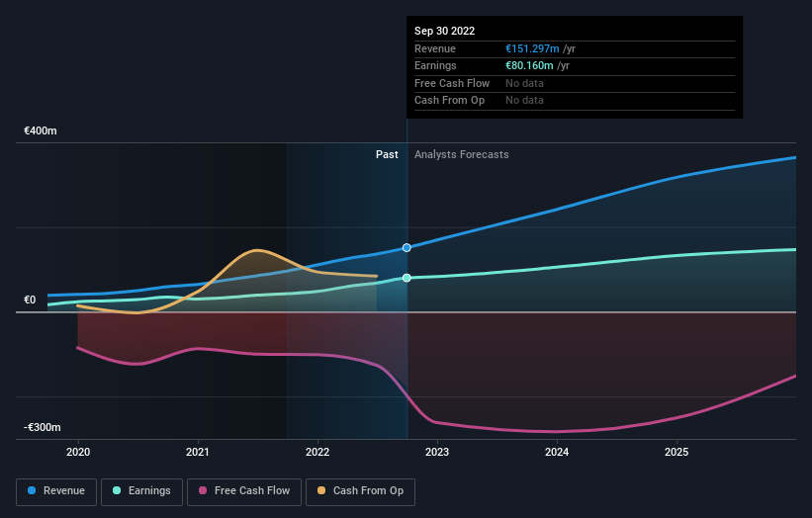This screenshot has width=812, height=518.
Task: Click the €0 y-axis label
Action: (30, 301)
